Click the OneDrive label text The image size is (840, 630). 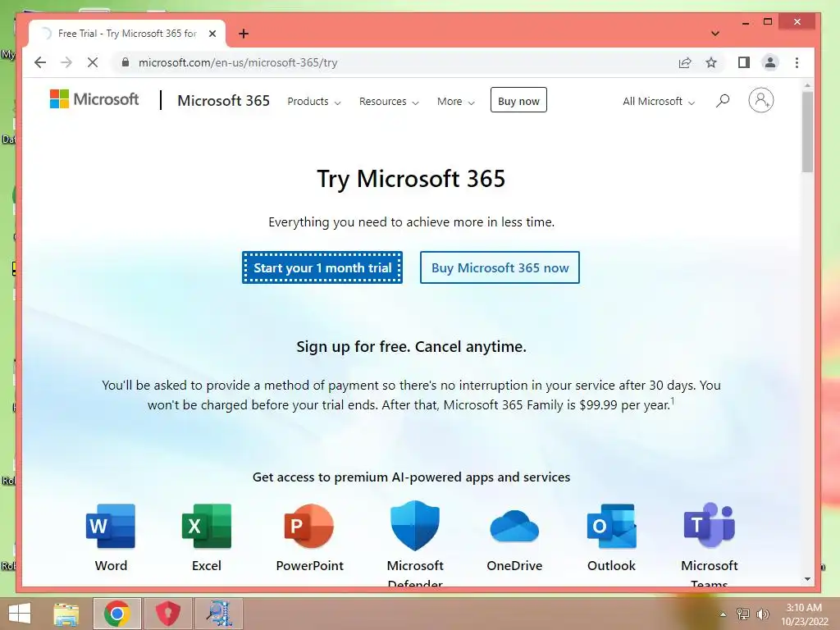coord(514,566)
